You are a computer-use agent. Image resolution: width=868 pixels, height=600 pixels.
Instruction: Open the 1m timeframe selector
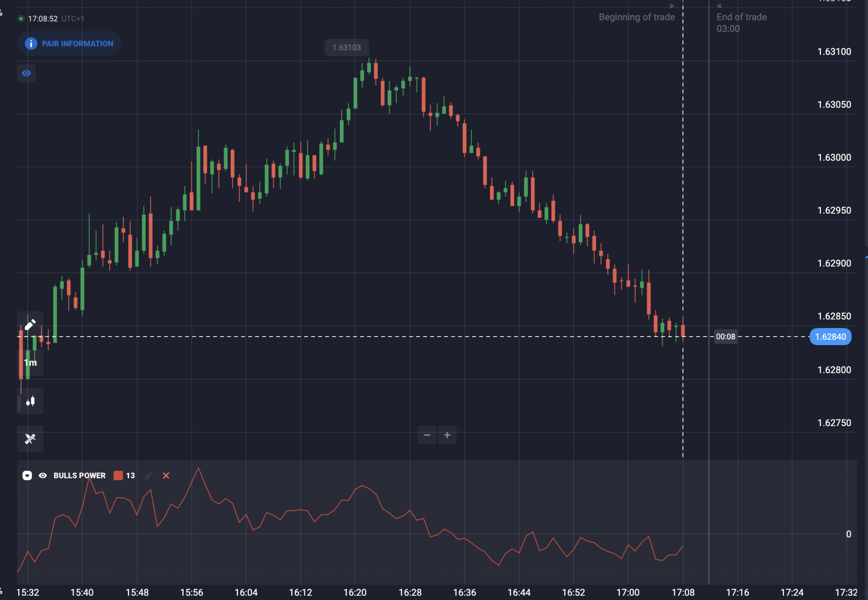tap(30, 363)
